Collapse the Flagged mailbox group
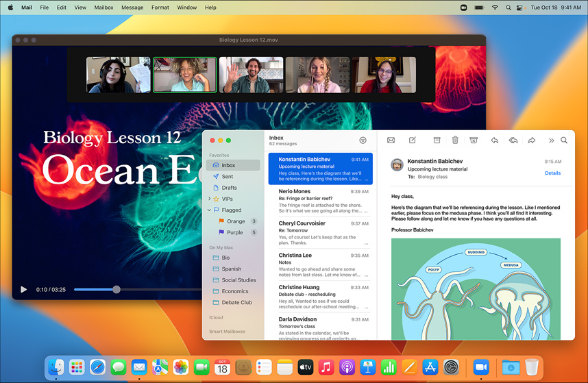Screen dimensions: 588x383 point(210,210)
